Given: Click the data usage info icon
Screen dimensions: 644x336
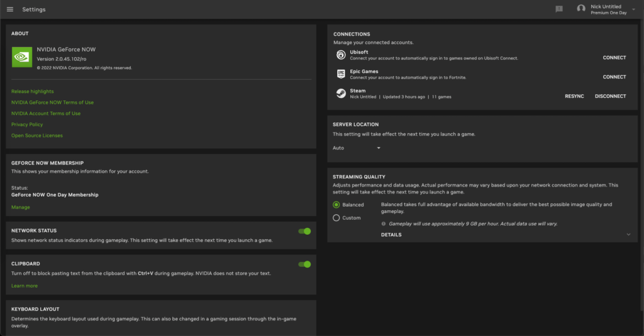Looking at the screenshot, I should 384,224.
